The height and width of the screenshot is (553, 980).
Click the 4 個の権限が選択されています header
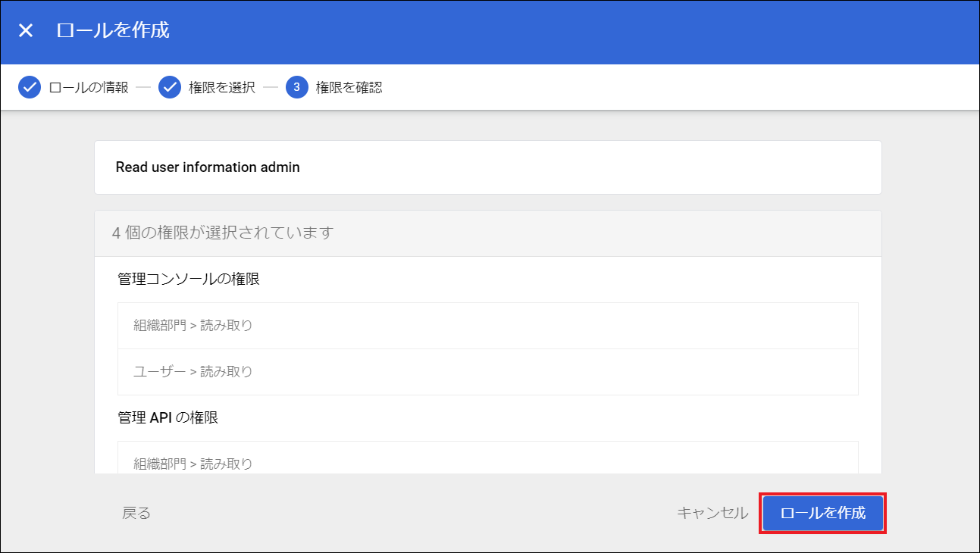(x=487, y=233)
